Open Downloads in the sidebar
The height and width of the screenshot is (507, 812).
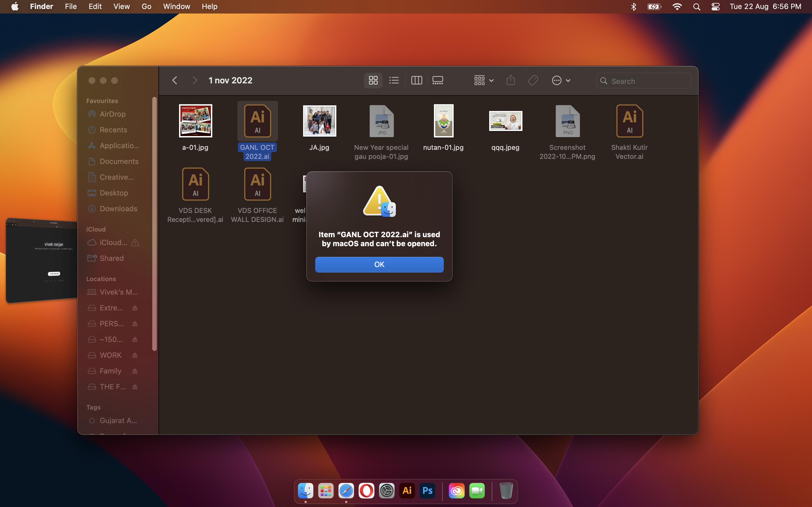118,208
